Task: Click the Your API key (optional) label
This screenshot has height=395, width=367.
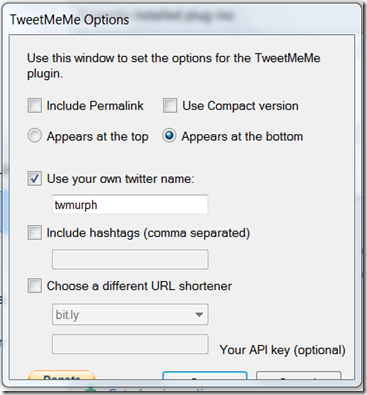Action: coord(282,350)
